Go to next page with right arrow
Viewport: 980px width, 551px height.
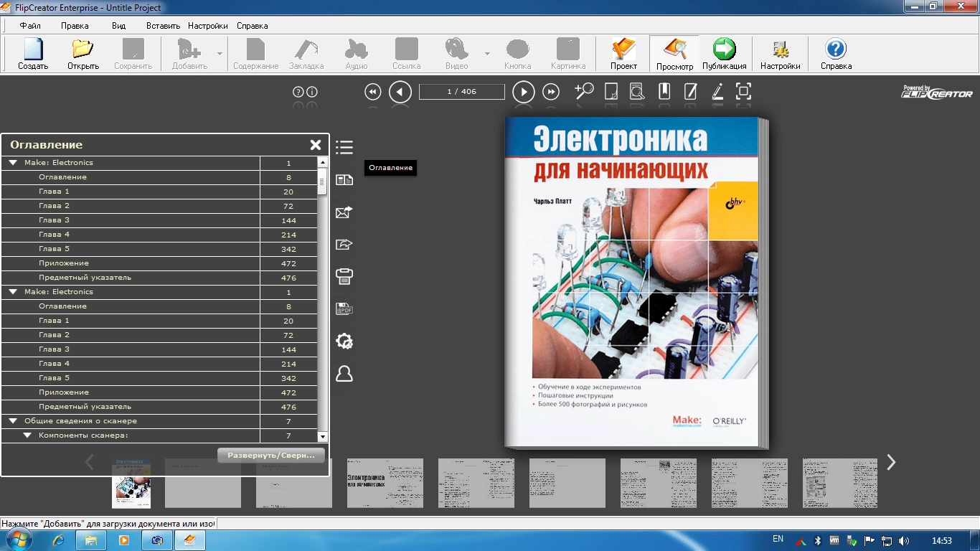click(524, 92)
